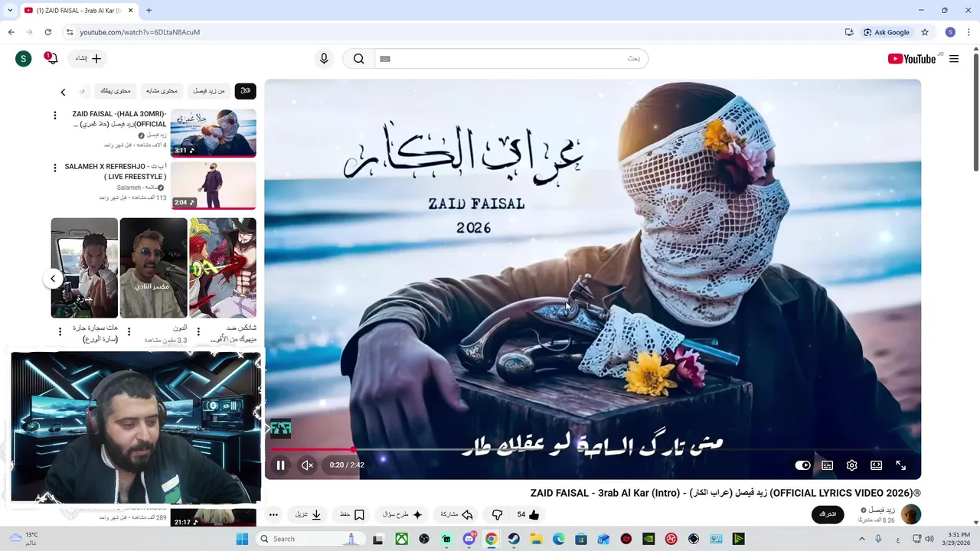
Task: Click the Windows taskbar Search box
Action: click(x=309, y=539)
